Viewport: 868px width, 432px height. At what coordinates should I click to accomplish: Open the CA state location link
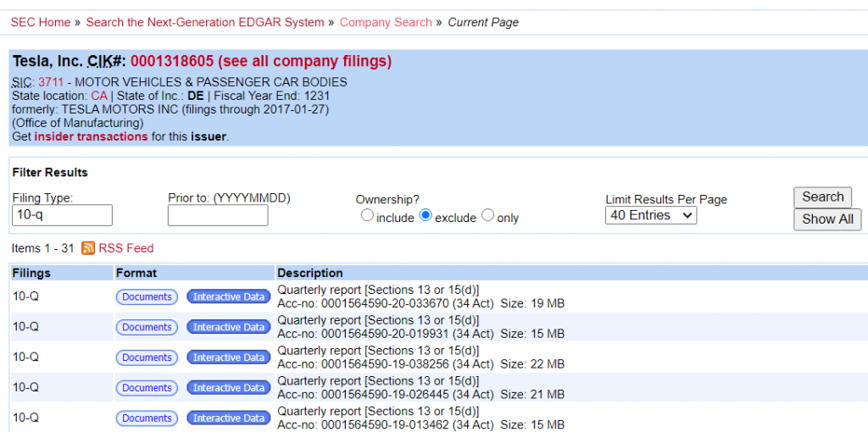point(99,96)
